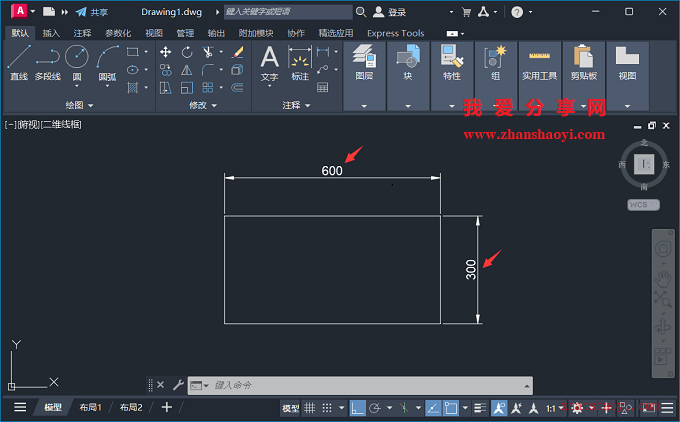The height and width of the screenshot is (422, 680).
Task: Click the keyword search box
Action: 288,12
